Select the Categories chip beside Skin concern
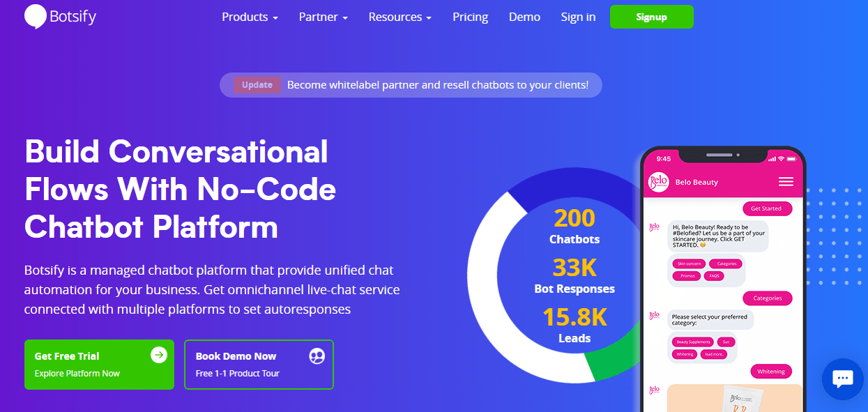 tap(726, 264)
